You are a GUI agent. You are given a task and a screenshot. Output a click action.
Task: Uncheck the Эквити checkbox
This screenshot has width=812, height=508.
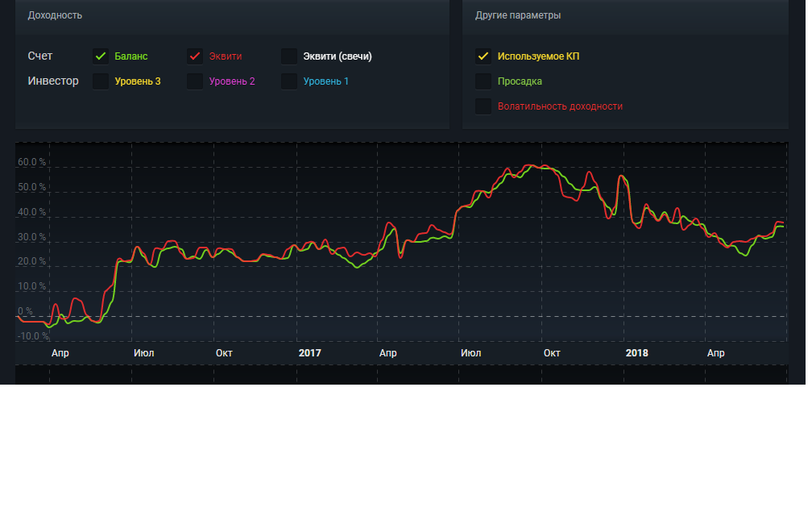pos(195,56)
